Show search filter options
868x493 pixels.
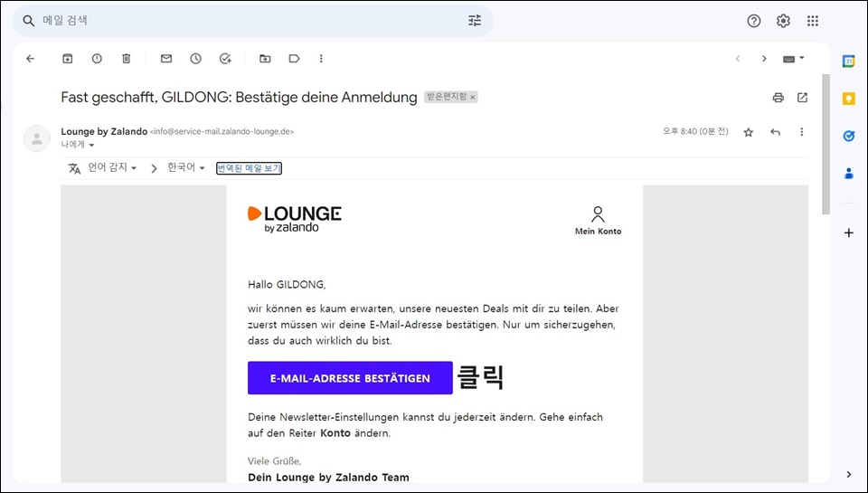tap(475, 21)
